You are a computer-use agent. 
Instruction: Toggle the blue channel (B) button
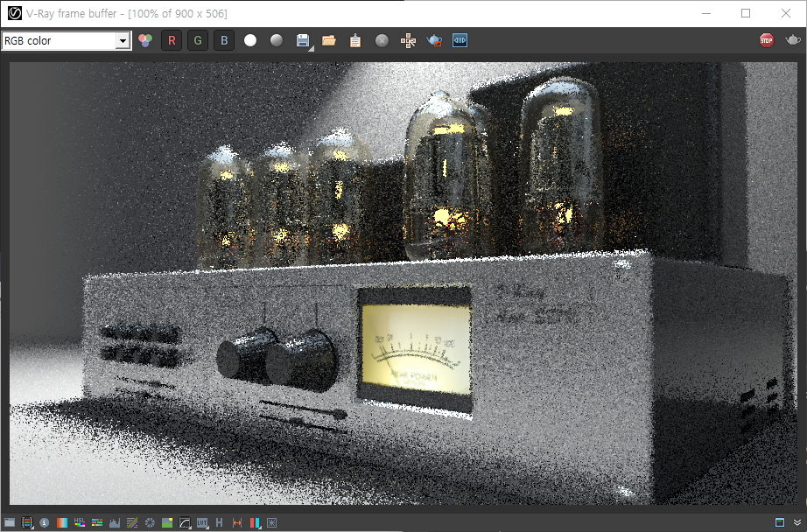[224, 40]
